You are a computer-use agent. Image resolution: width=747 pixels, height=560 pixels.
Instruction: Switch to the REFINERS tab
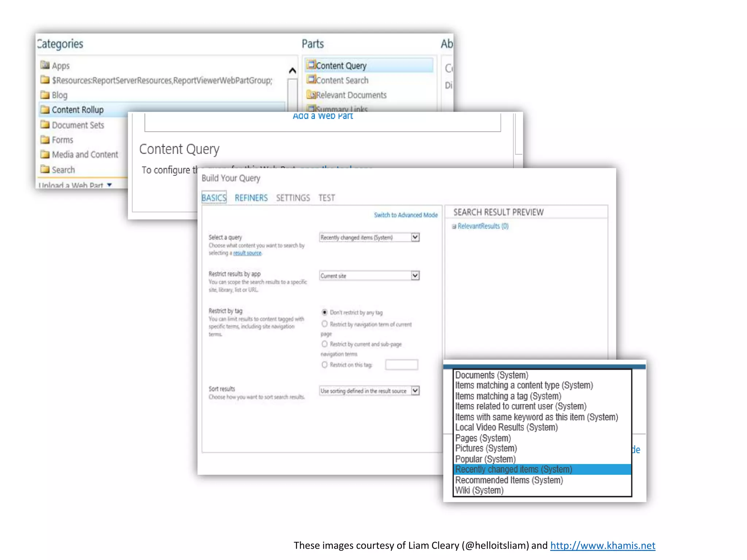click(x=251, y=198)
